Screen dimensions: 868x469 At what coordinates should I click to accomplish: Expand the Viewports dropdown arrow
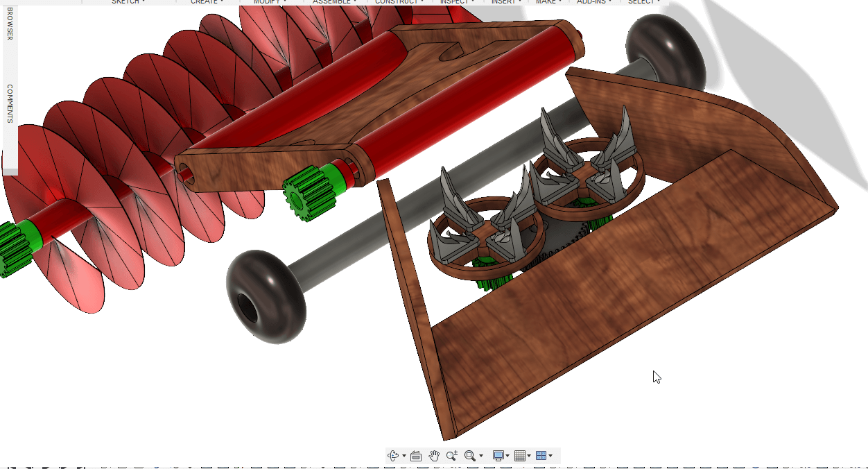coord(550,456)
